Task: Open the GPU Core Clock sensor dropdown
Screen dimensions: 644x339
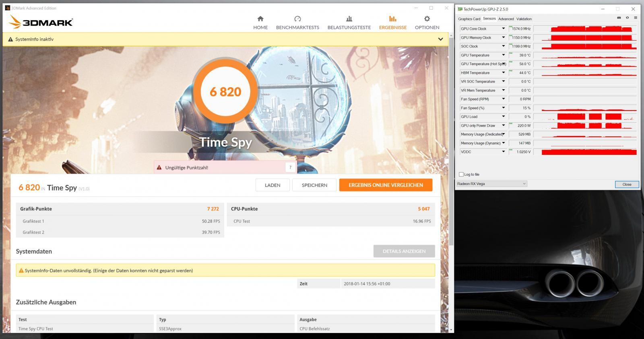Action: (x=503, y=29)
